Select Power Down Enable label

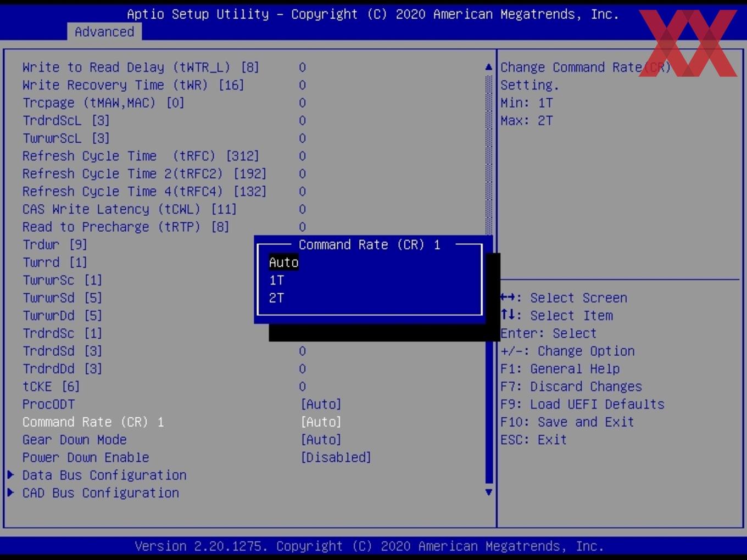click(x=86, y=457)
